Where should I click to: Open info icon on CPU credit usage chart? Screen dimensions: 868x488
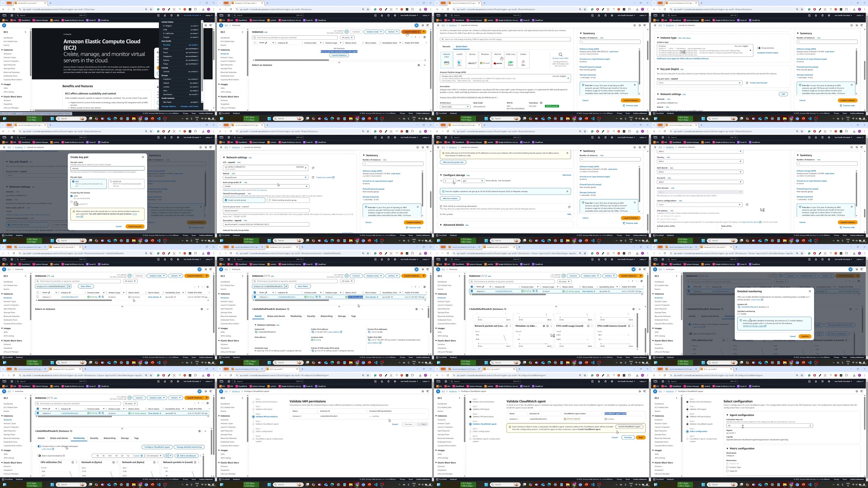pos(588,326)
